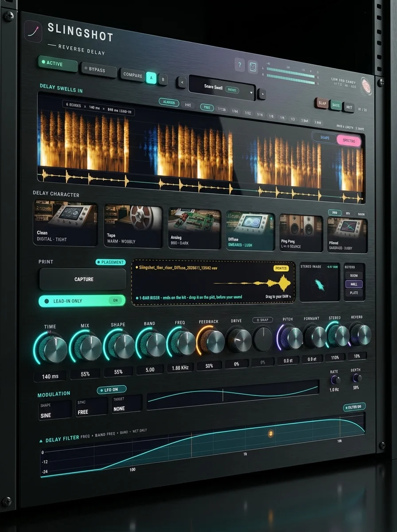Select the Analog dark character card
This screenshot has height=532, width=397.
coord(194,229)
